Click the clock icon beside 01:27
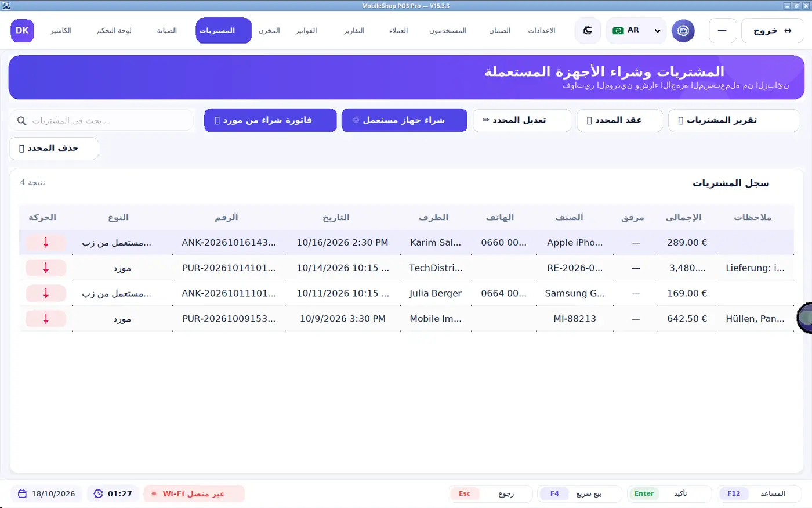 (98, 494)
